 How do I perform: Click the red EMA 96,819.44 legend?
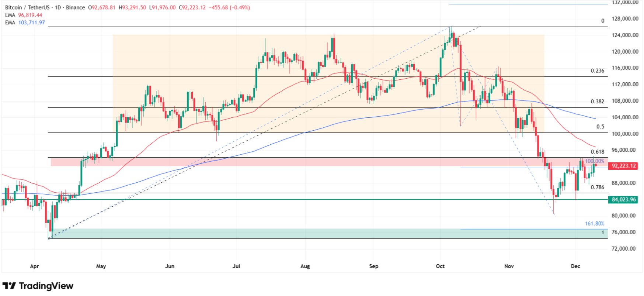click(x=24, y=15)
